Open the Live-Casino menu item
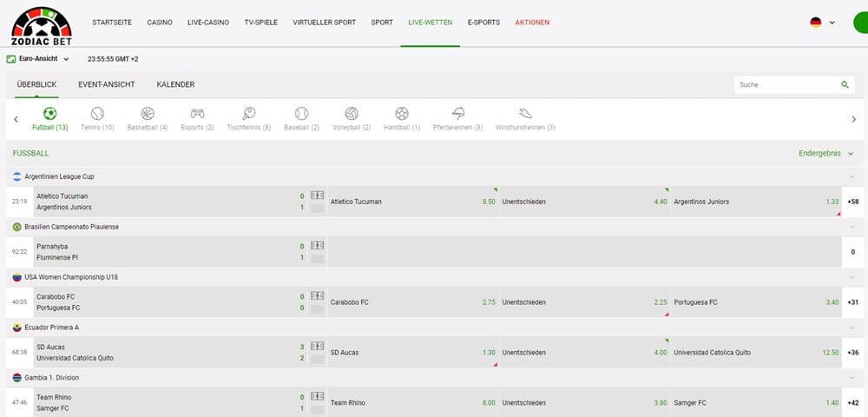Image resolution: width=868 pixels, height=417 pixels. 208,23
